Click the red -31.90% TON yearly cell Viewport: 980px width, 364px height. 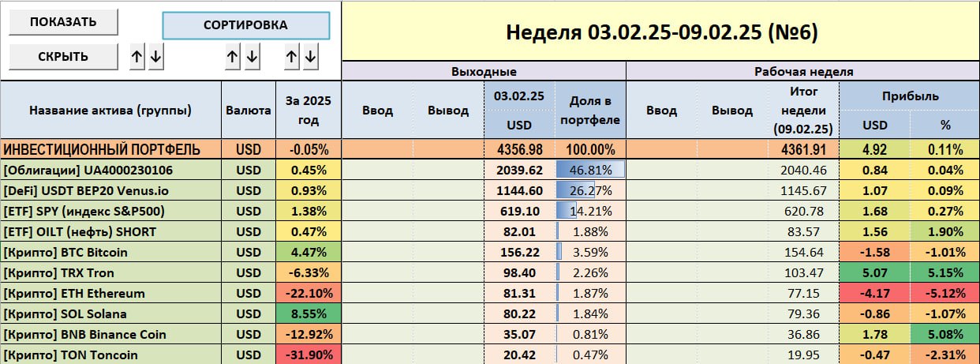click(309, 355)
